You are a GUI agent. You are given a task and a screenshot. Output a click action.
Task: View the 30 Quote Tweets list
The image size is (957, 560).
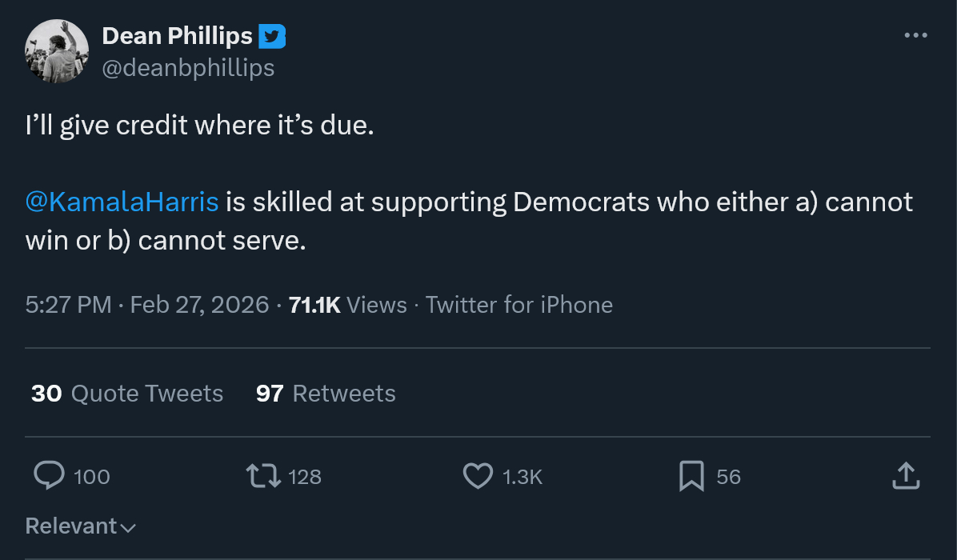[x=127, y=394]
